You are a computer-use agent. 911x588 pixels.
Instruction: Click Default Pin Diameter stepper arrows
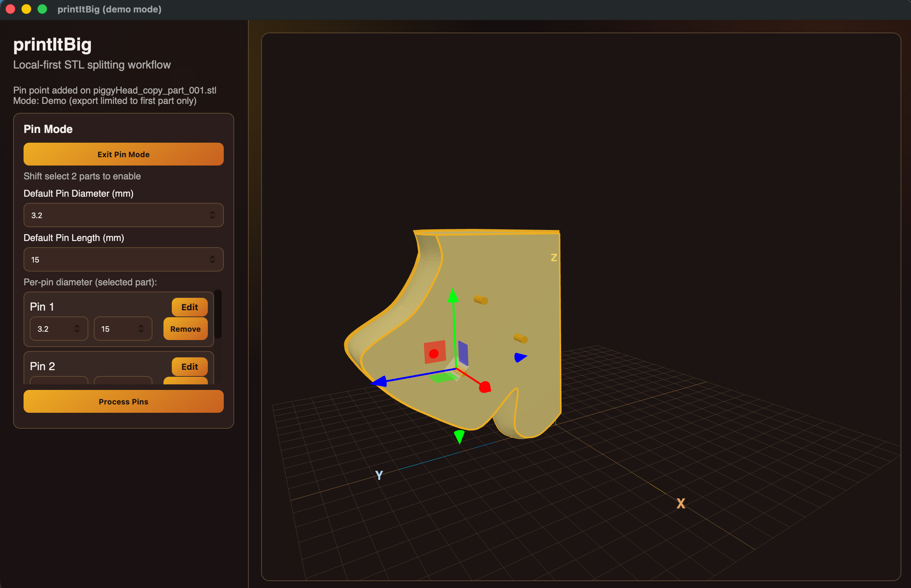click(x=212, y=215)
